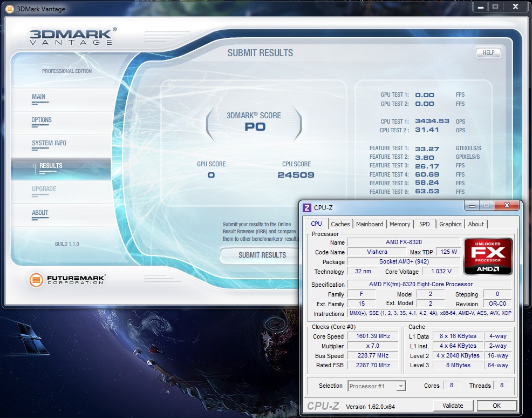
Task: Click the Help button
Action: coord(488,53)
